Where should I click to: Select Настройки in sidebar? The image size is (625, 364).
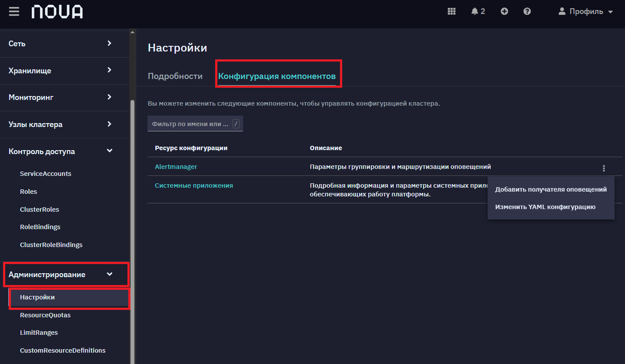point(69,297)
